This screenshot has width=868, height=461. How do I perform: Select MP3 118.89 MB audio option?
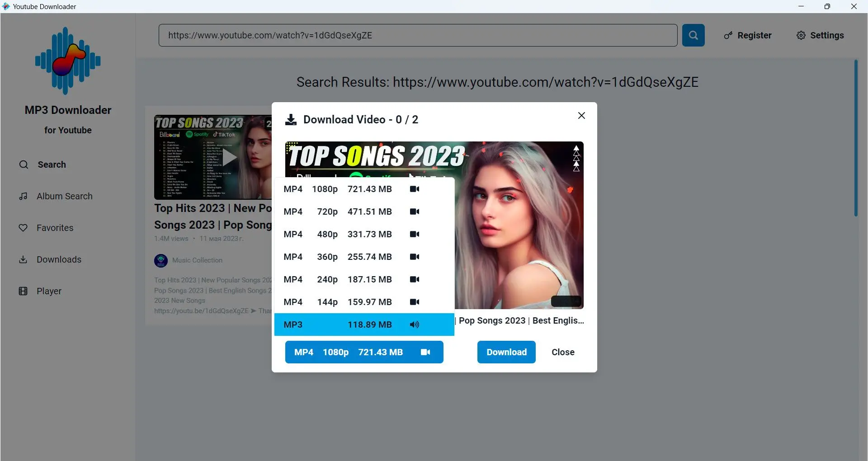tap(364, 325)
